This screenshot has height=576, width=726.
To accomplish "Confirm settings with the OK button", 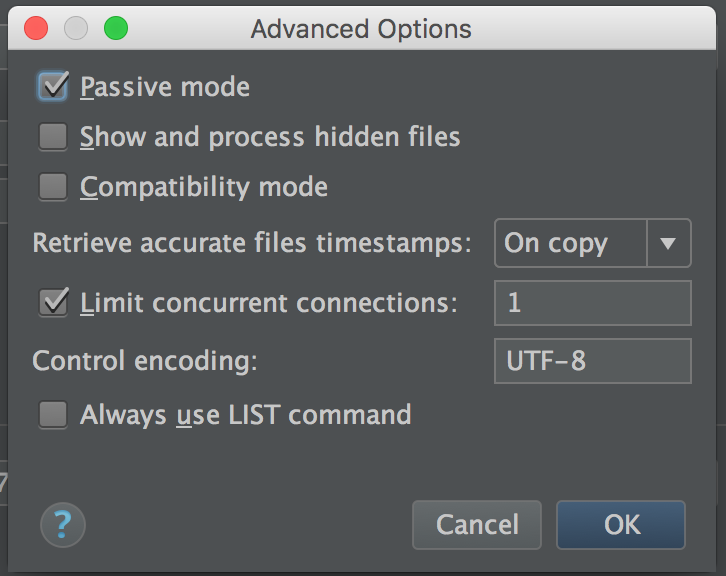I will coord(621,525).
